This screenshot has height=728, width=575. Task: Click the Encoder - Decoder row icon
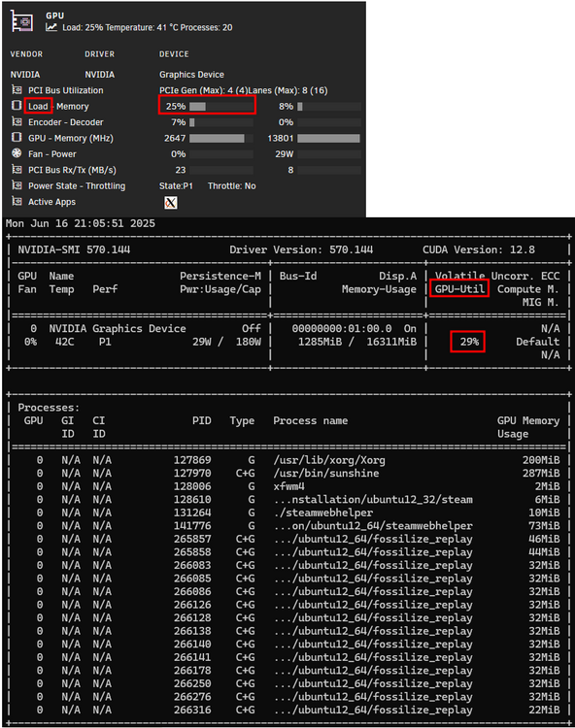click(17, 121)
